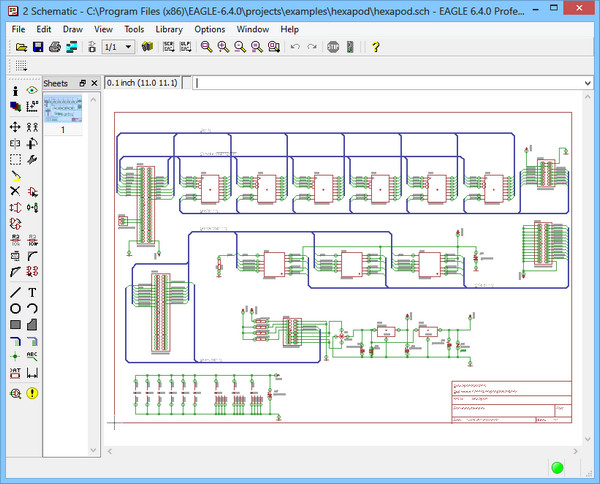Float the Sheets panel using the undock button
The height and width of the screenshot is (484, 600).
[83, 83]
